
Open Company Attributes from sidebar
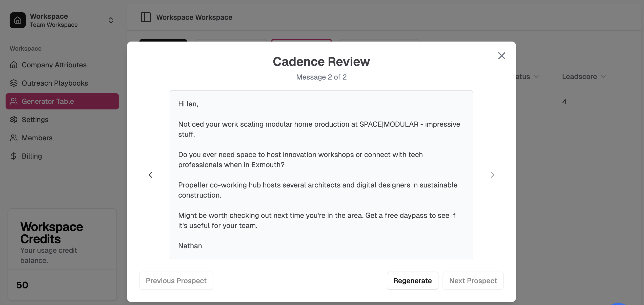click(x=54, y=65)
